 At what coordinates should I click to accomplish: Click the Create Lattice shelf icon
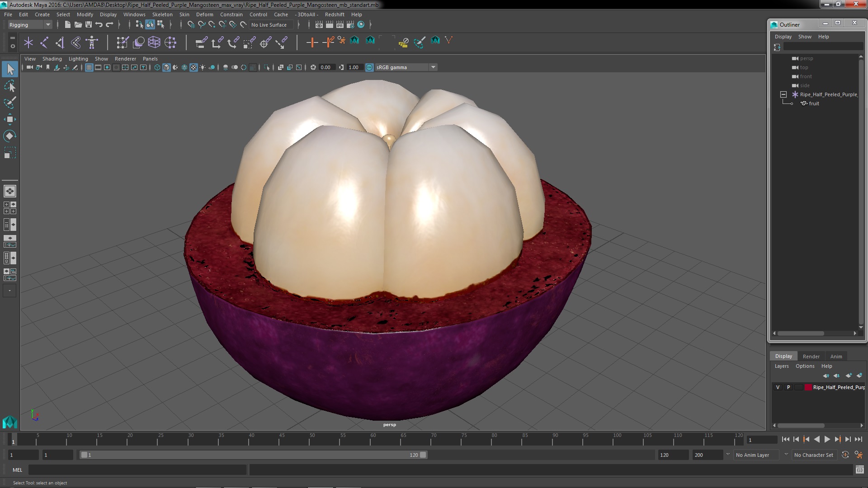(x=154, y=42)
